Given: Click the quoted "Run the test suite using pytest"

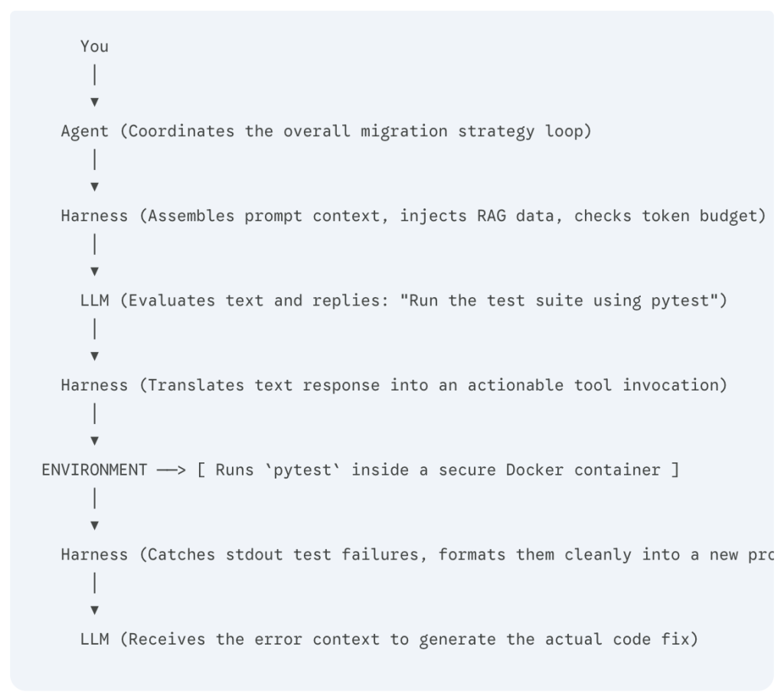Looking at the screenshot, I should (x=559, y=300).
